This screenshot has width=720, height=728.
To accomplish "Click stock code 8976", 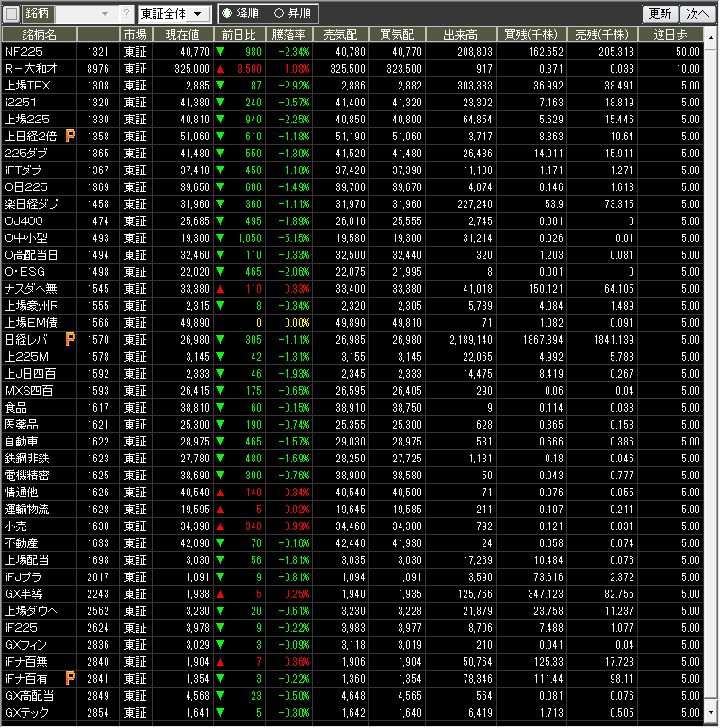I will point(98,69).
